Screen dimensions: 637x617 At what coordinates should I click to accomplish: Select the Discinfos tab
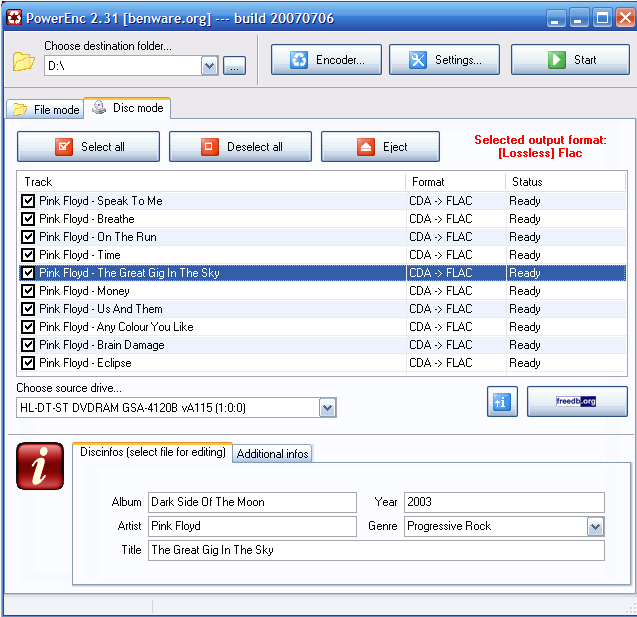[152, 452]
